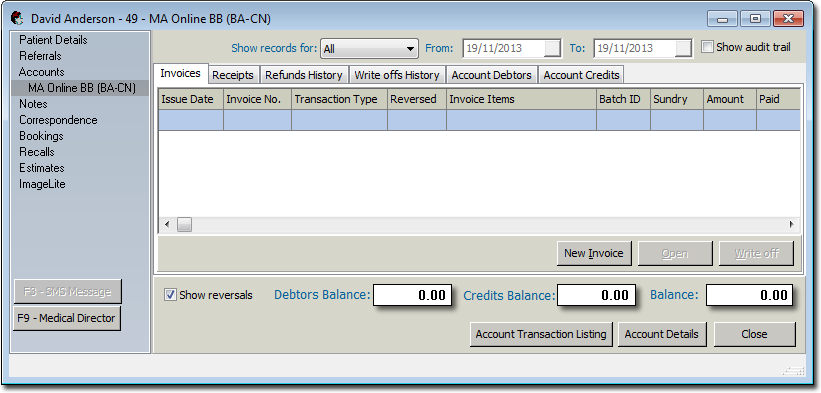Go to the Account Debtors tab
The image size is (821, 393).
(492, 75)
